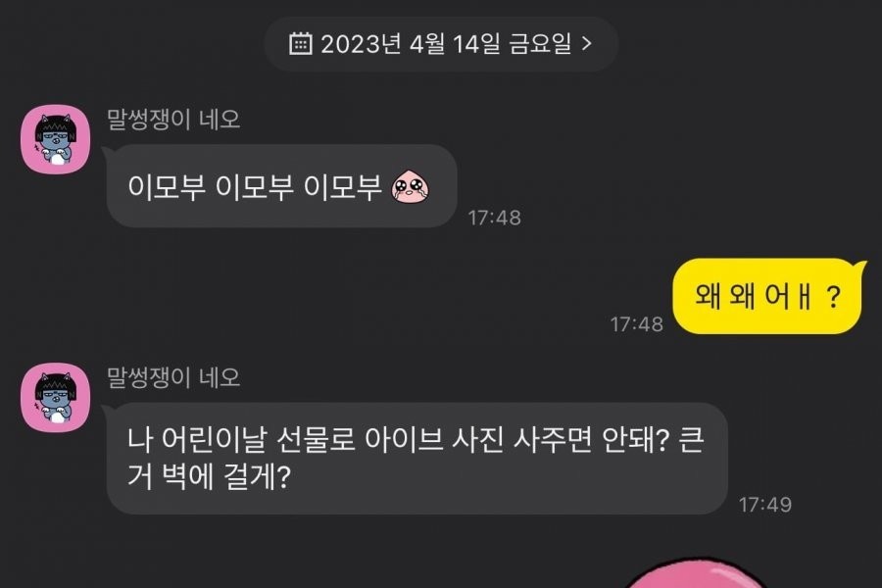The height and width of the screenshot is (588, 882).
Task: Click 17:48 timestamp beside the 이모부 message
Action: [x=495, y=218]
